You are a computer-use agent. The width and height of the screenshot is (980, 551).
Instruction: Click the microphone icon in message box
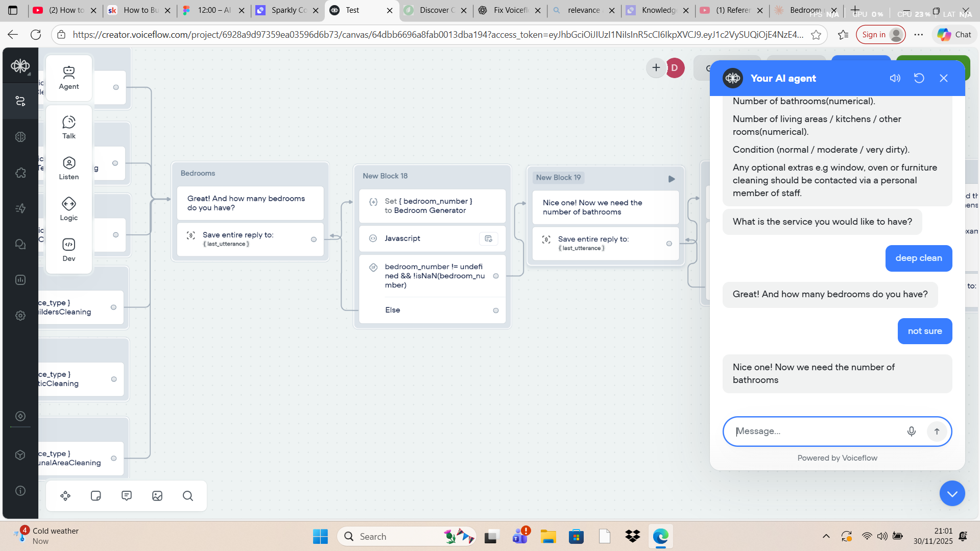point(912,432)
